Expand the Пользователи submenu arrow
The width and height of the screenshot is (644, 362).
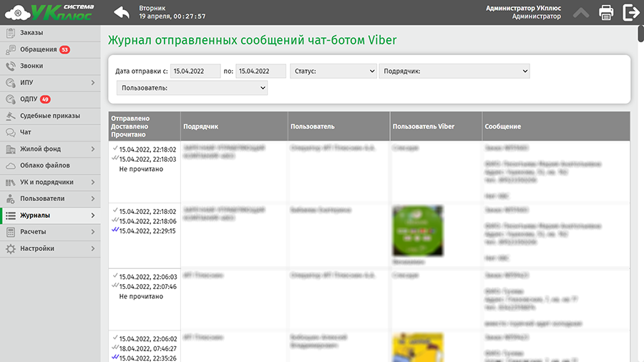[x=93, y=199]
